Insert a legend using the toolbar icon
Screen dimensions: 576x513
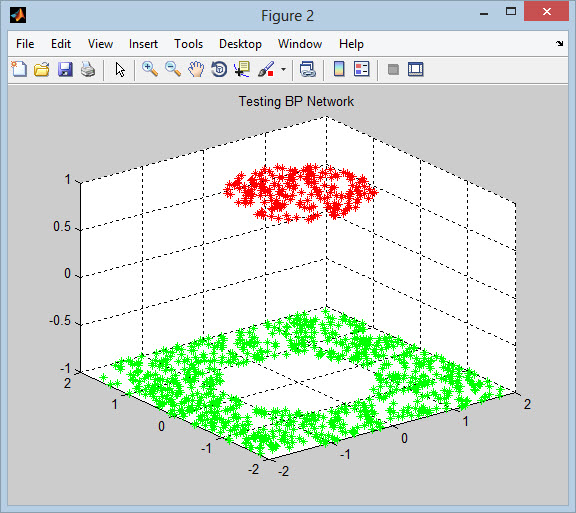[362, 69]
